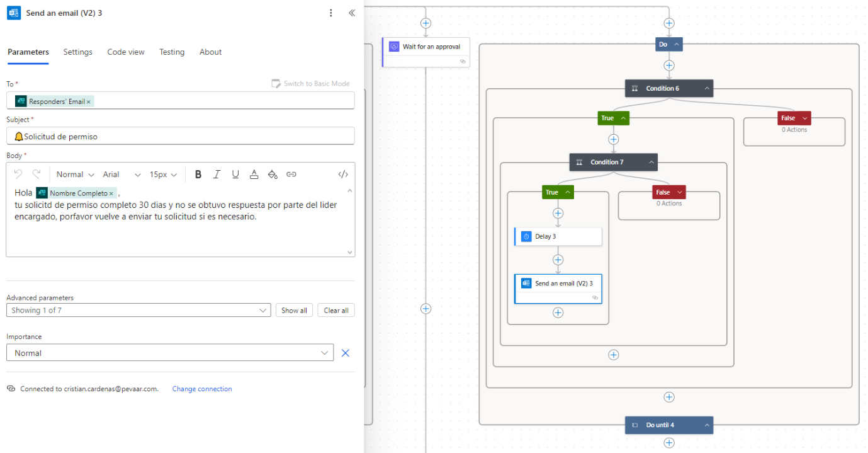
Task: Collapse the action panel with chevron icon
Action: pyautogui.click(x=352, y=13)
